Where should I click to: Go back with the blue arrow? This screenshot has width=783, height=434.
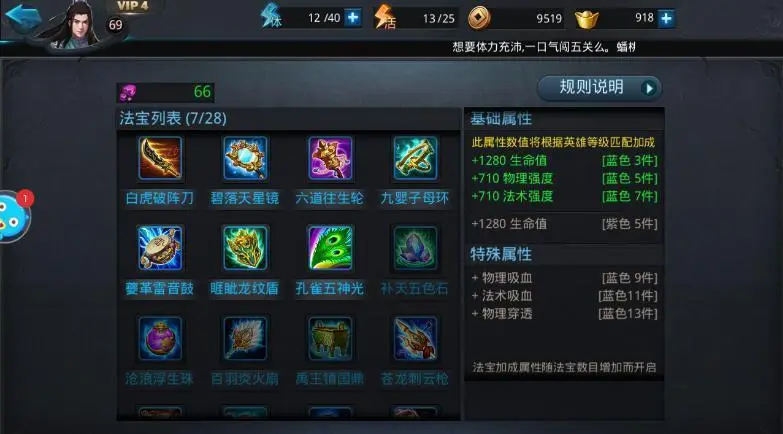click(23, 18)
